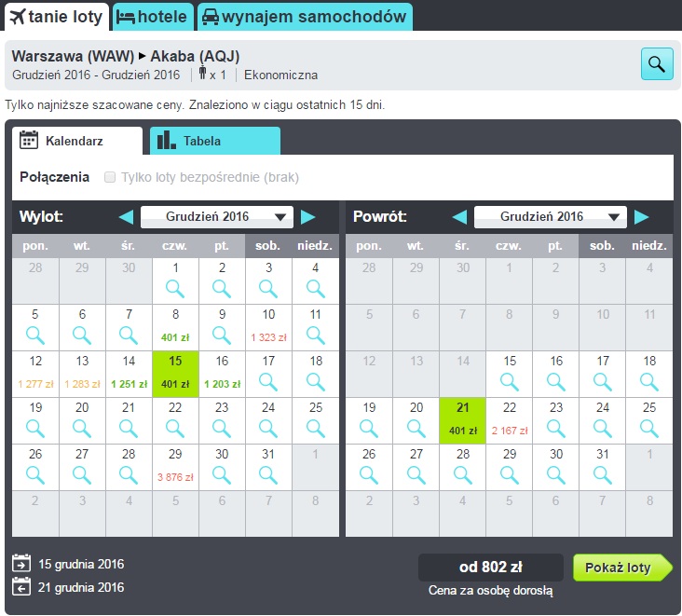Search return prices for December 19
Viewport: 682px width, 616px height.
[369, 429]
